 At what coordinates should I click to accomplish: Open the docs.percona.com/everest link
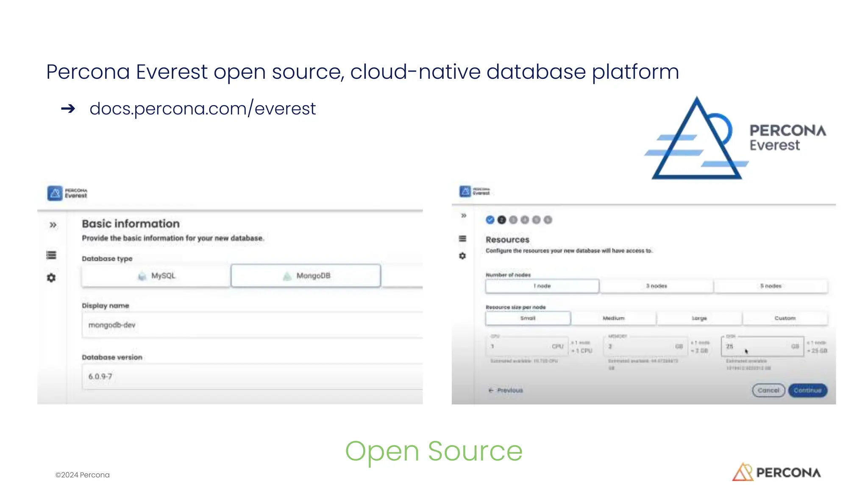coord(203,109)
